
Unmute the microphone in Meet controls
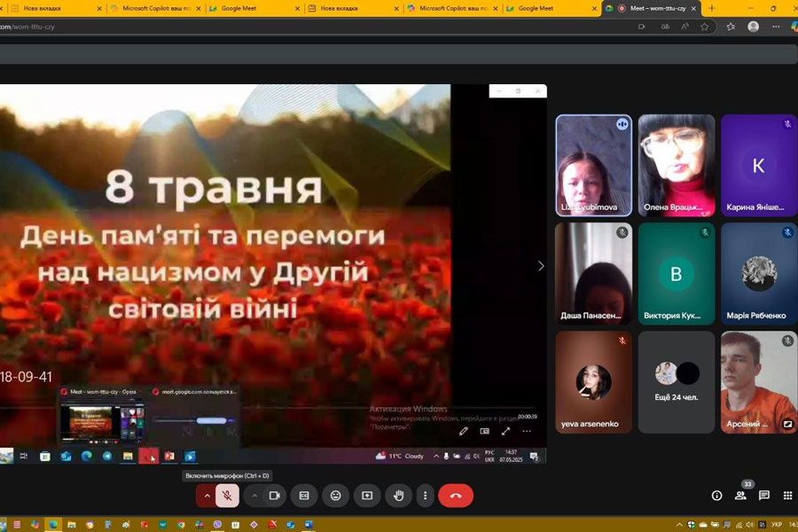[227, 496]
